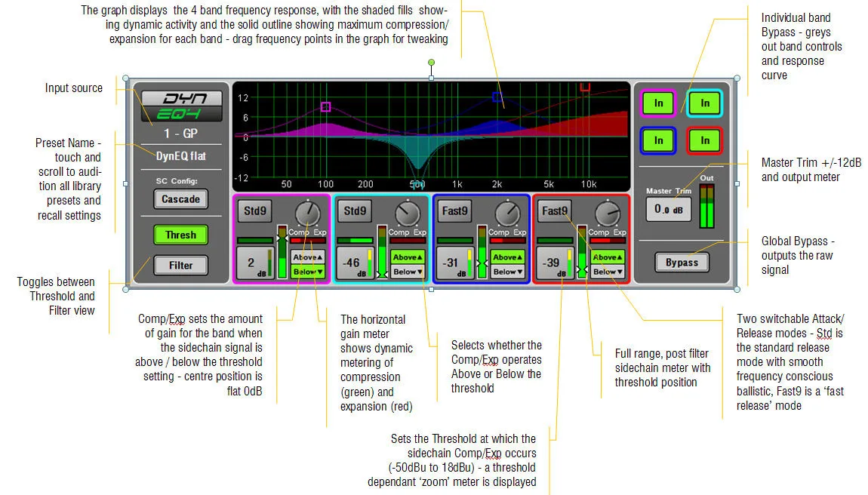The width and height of the screenshot is (868, 495).
Task: Click the Master Trim 0.0 dB field
Action: (669, 209)
